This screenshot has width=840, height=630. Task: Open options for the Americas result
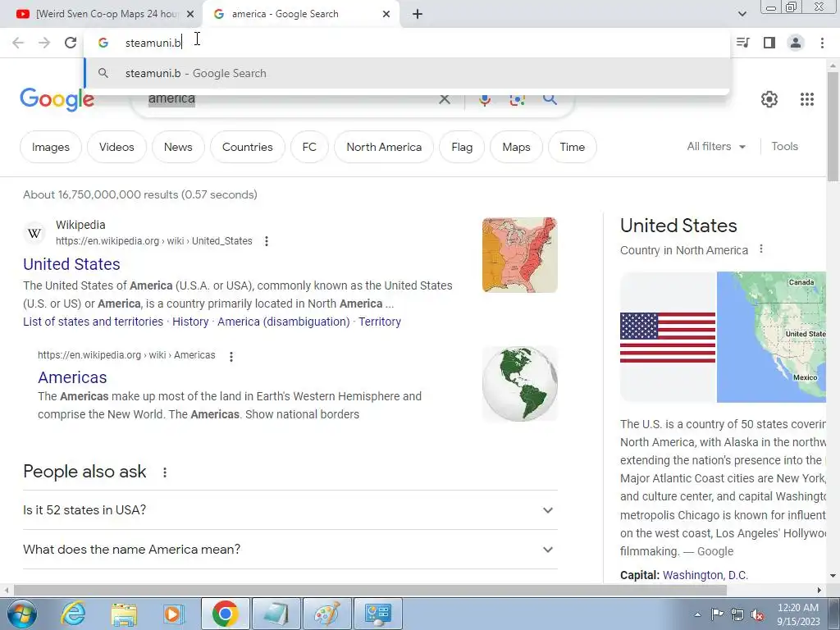231,356
